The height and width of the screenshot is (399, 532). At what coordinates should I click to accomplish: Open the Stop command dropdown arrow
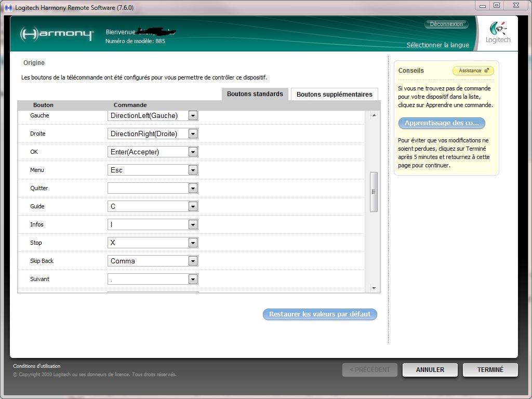click(x=193, y=243)
